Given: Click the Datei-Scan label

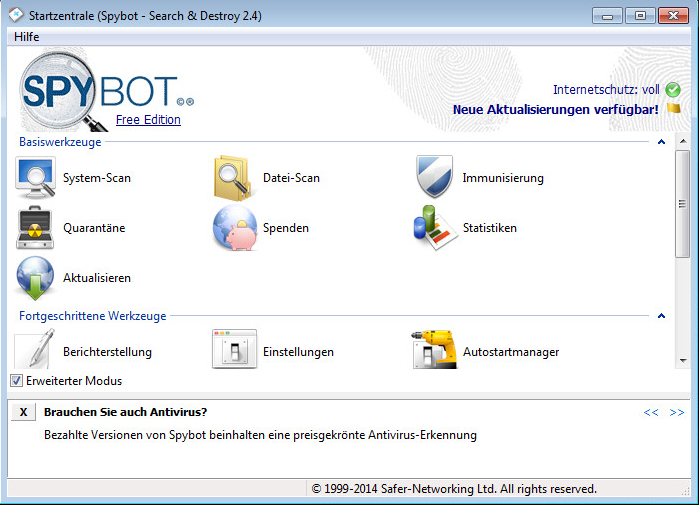Looking at the screenshot, I should tap(291, 178).
